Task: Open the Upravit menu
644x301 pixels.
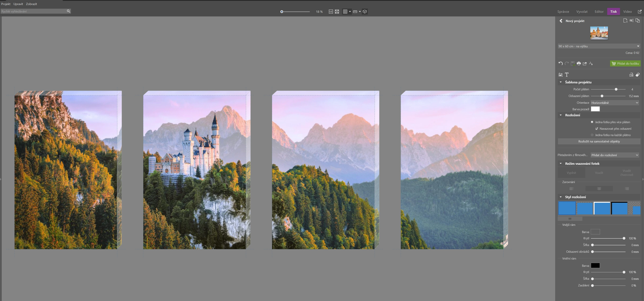Action: pos(18,4)
